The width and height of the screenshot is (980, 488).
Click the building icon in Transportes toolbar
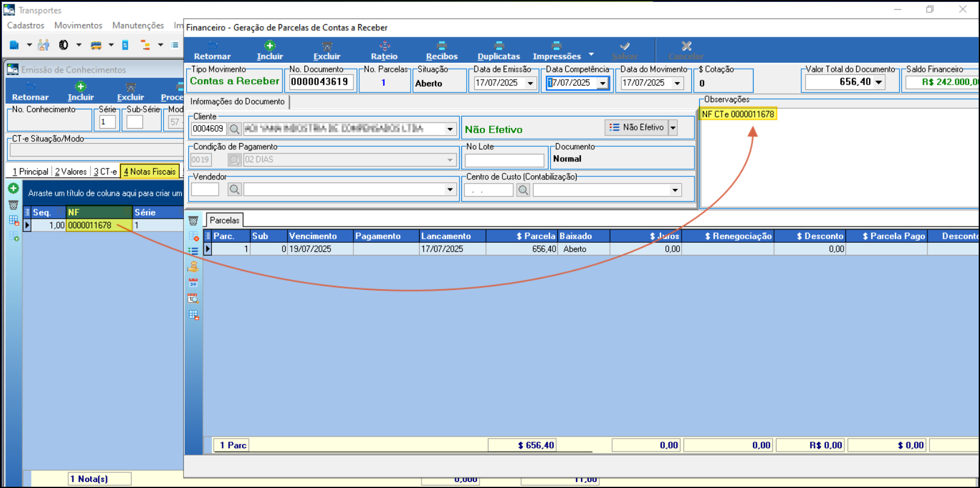[x=14, y=45]
